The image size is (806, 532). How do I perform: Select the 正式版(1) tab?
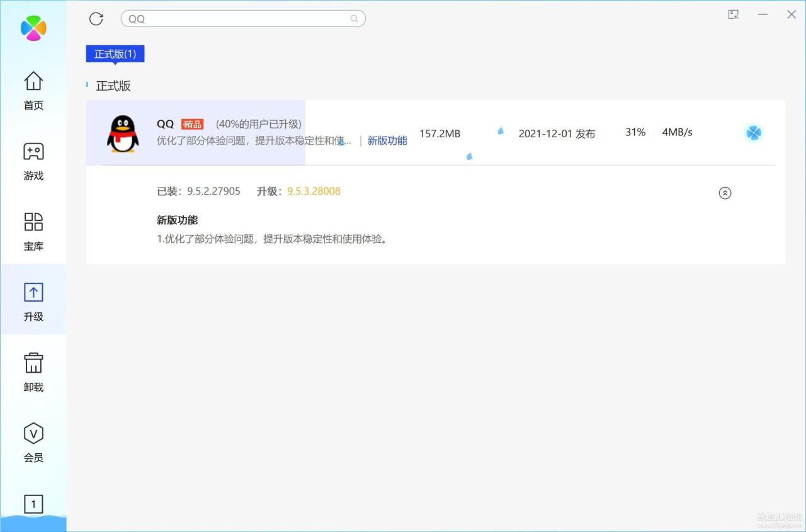click(115, 54)
